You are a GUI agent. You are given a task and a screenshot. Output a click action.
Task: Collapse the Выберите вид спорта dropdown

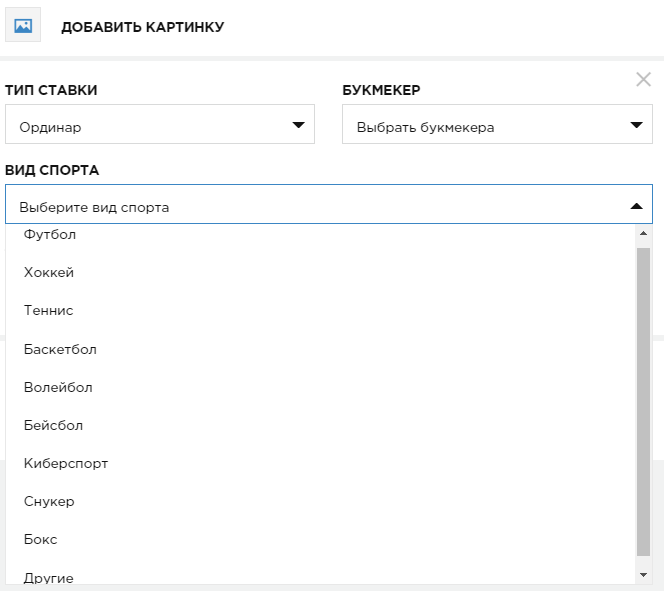click(x=329, y=204)
